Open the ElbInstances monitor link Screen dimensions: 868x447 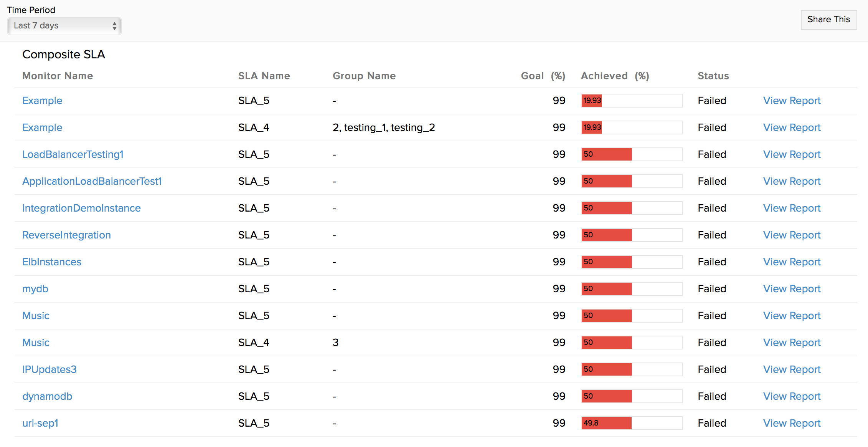(x=52, y=262)
